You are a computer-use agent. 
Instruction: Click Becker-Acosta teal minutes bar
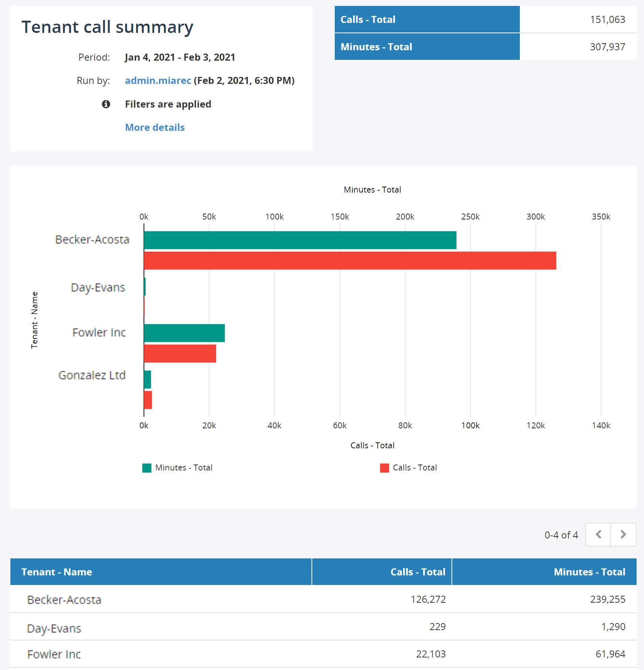300,240
